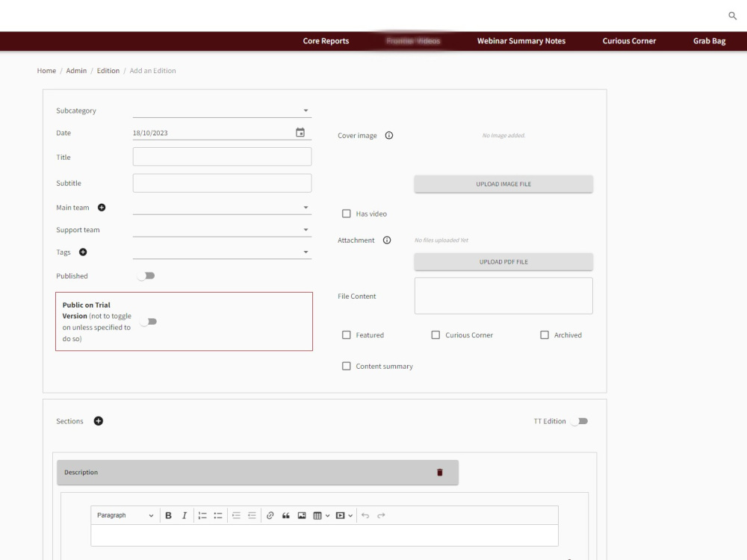Toggle Public on Trial Version switch
Image resolution: width=747 pixels, height=560 pixels.
coord(148,321)
